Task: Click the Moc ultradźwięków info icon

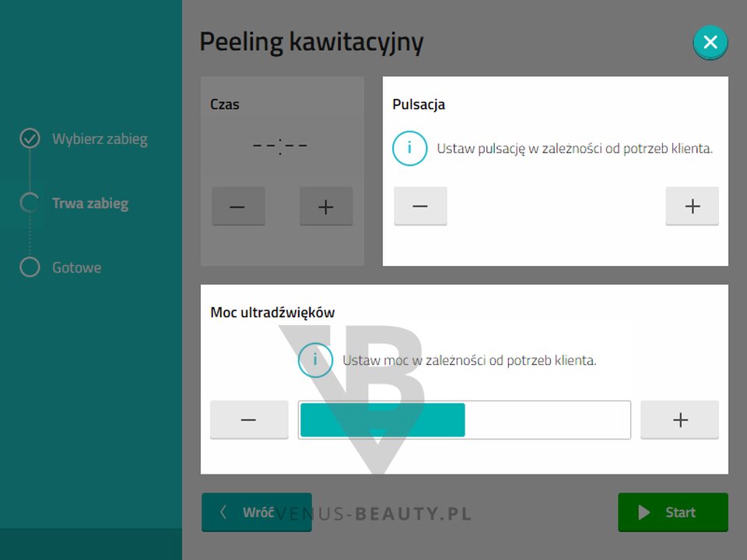Action: (315, 360)
